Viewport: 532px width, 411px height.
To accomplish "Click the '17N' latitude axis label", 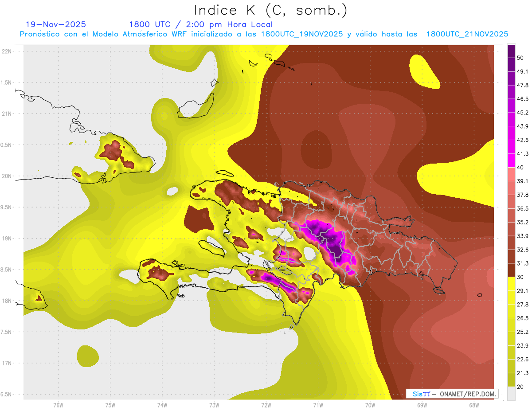I will point(7,364).
